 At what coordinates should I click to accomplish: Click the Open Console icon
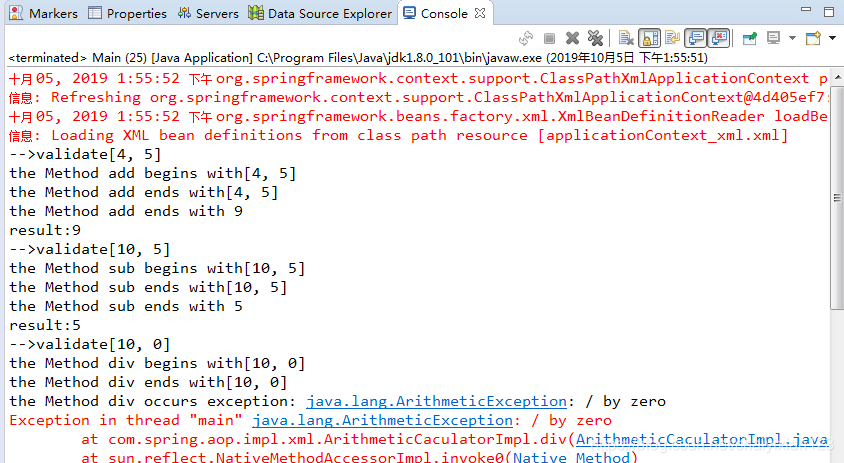pos(813,38)
